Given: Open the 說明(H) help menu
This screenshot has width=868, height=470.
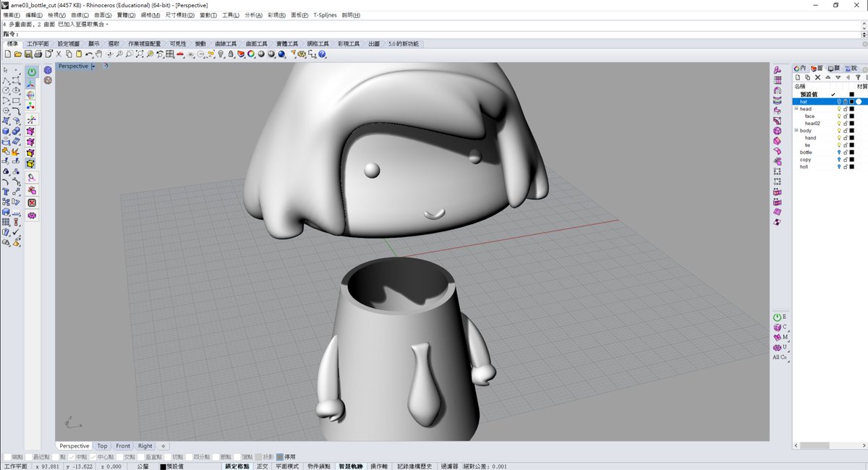Looking at the screenshot, I should [x=352, y=15].
